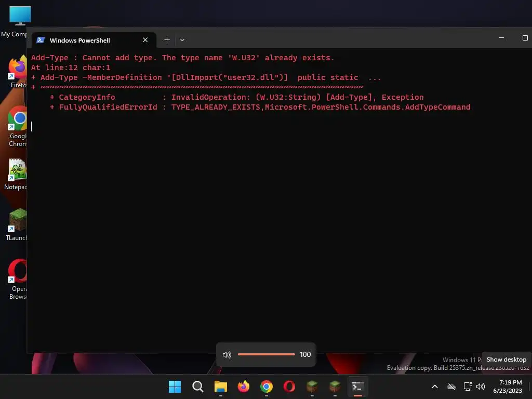532x399 pixels.
Task: Open the clock showing 7:19 PM
Action: click(x=508, y=387)
